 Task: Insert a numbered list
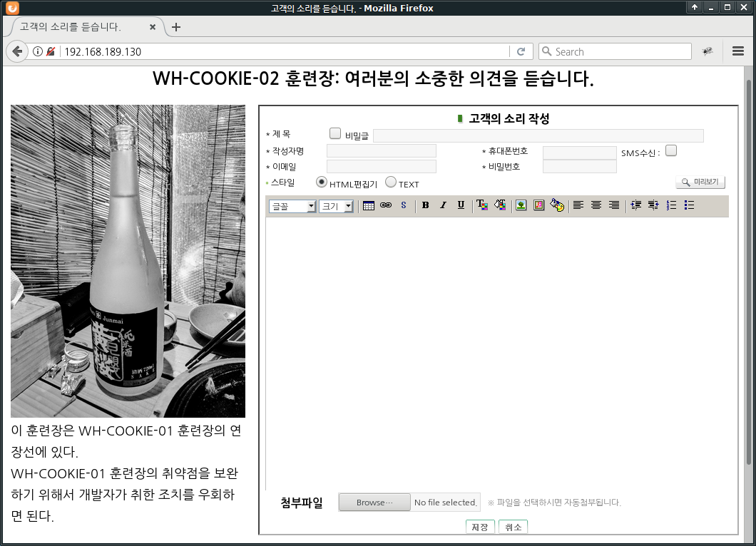tap(671, 205)
